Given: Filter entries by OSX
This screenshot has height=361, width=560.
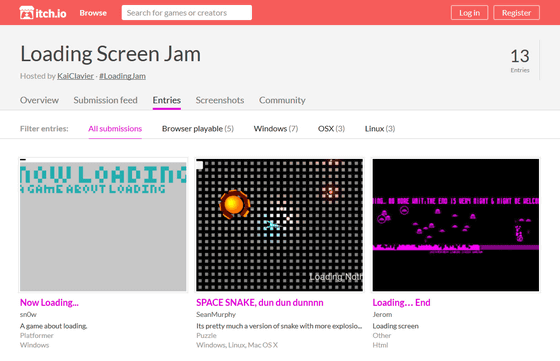Looking at the screenshot, I should [x=331, y=129].
